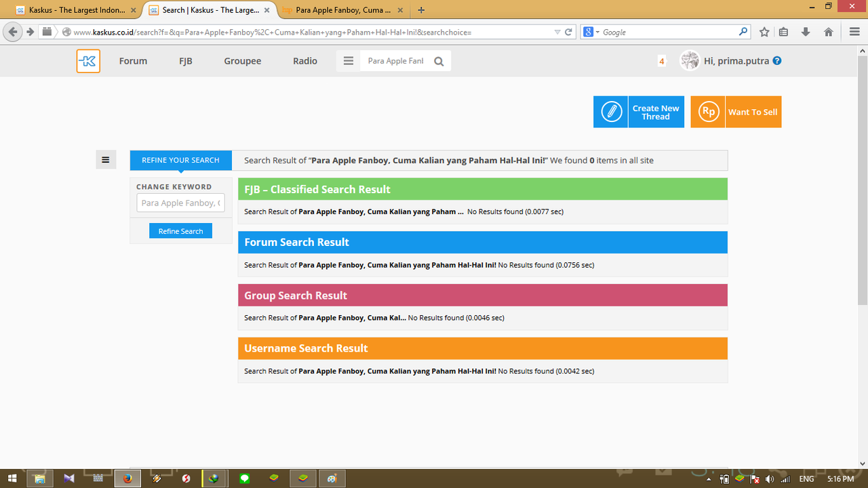The width and height of the screenshot is (868, 488).
Task: Click Username Search Result header
Action: [x=483, y=348]
